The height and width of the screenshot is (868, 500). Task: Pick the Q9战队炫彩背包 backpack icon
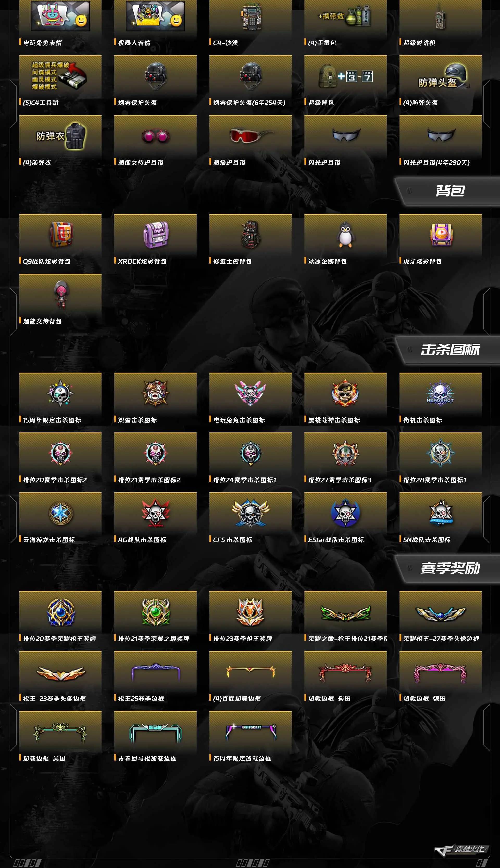61,234
